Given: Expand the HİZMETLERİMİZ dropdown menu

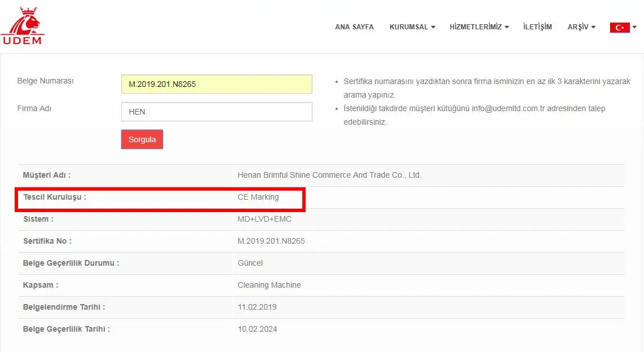Looking at the screenshot, I should [479, 27].
